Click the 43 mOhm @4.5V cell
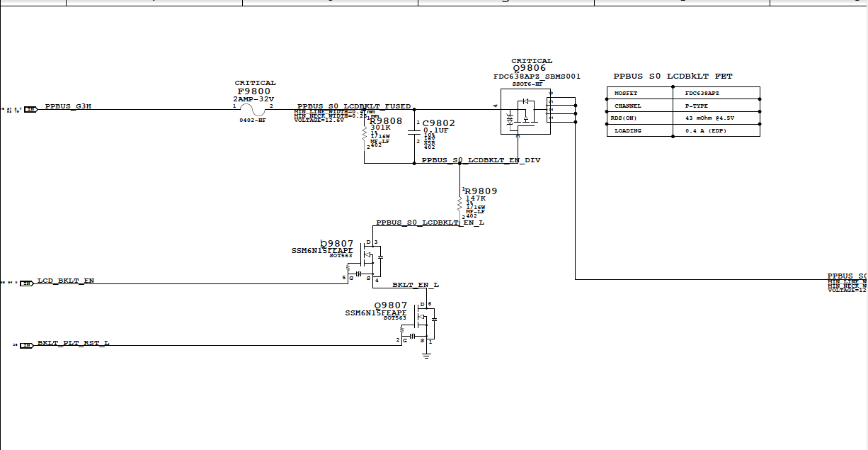Image resolution: width=868 pixels, height=450 pixels. point(716,118)
